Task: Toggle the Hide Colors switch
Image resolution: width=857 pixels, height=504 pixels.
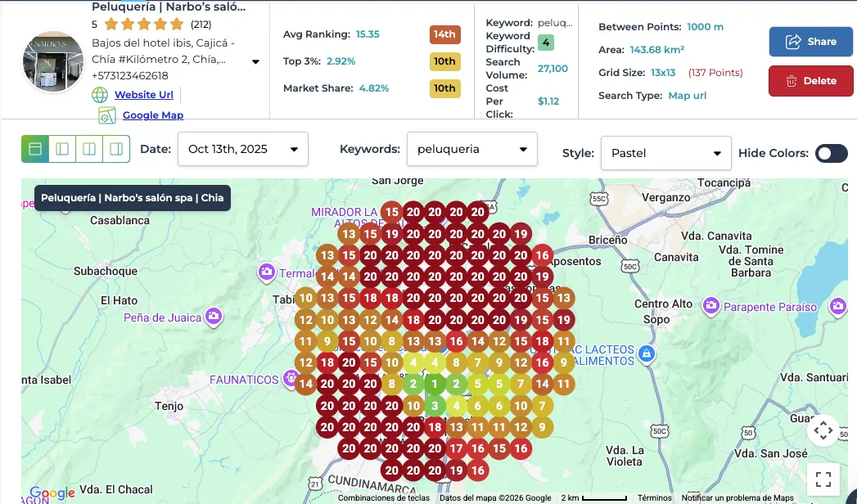Action: tap(831, 152)
